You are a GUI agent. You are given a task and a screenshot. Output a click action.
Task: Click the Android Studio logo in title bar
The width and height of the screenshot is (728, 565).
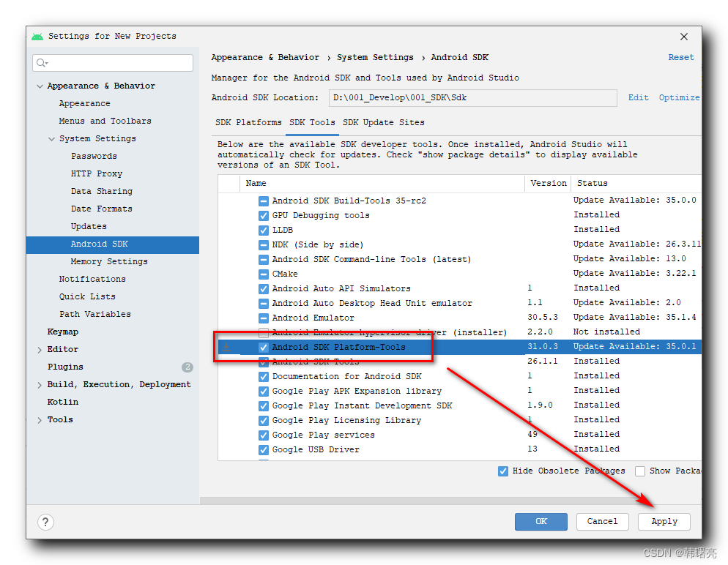tap(37, 36)
